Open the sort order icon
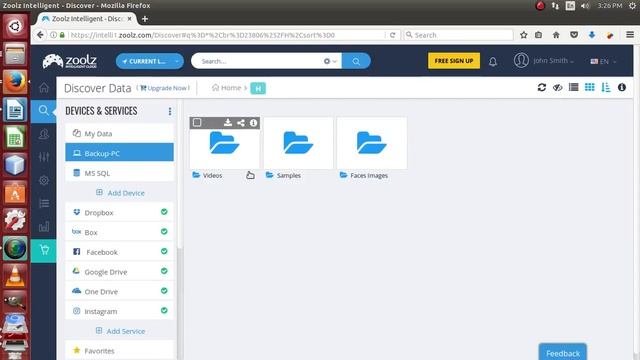640x360 pixels. [606, 87]
